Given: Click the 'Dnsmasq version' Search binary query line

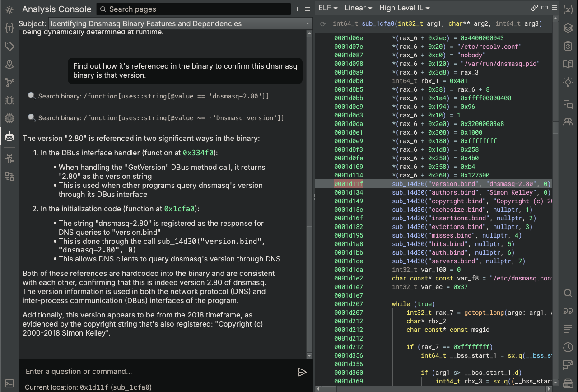Looking at the screenshot, I should [156, 118].
